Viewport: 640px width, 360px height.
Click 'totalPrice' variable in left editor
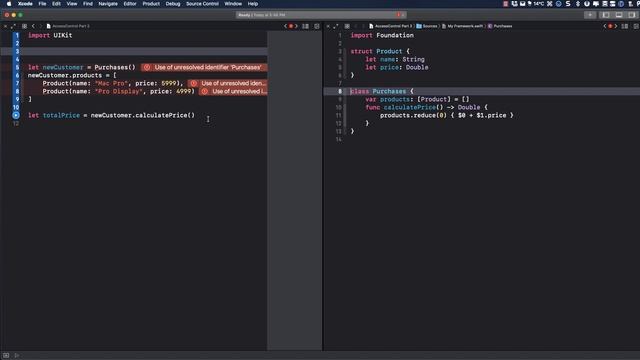pyautogui.click(x=61, y=116)
